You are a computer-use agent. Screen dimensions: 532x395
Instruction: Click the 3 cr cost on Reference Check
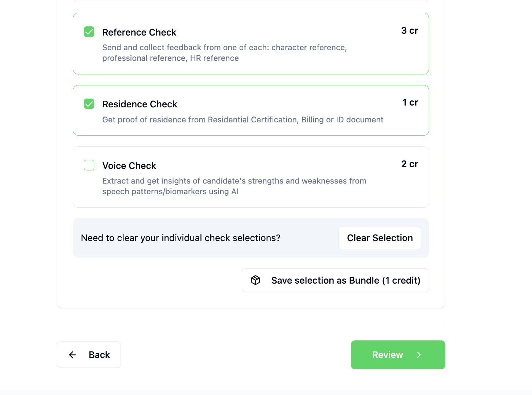tap(410, 30)
